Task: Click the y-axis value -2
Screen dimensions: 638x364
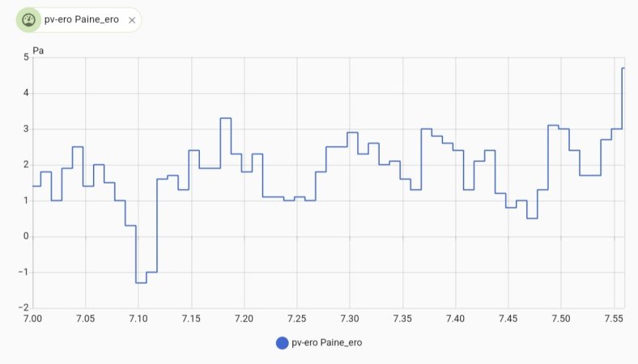Action: pos(24,308)
